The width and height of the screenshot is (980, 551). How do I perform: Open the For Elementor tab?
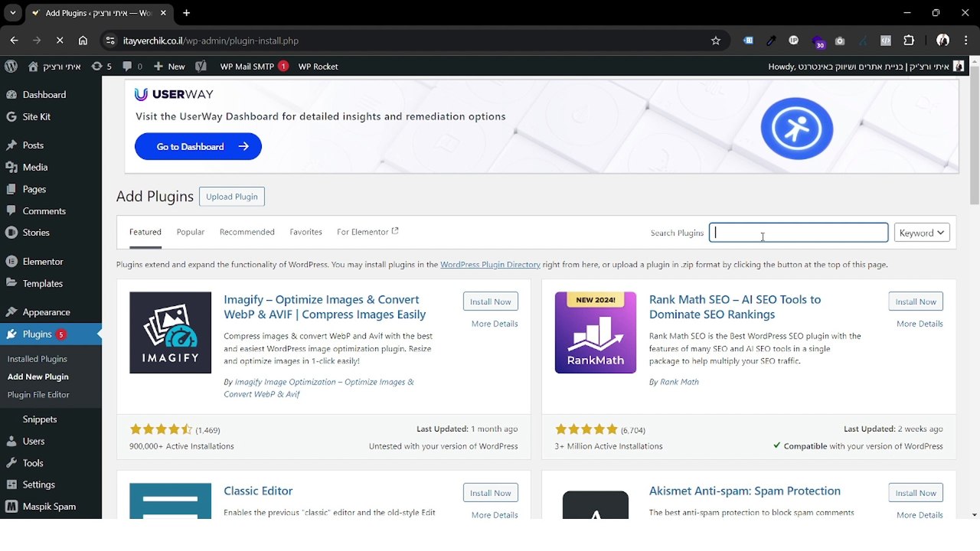coord(367,232)
